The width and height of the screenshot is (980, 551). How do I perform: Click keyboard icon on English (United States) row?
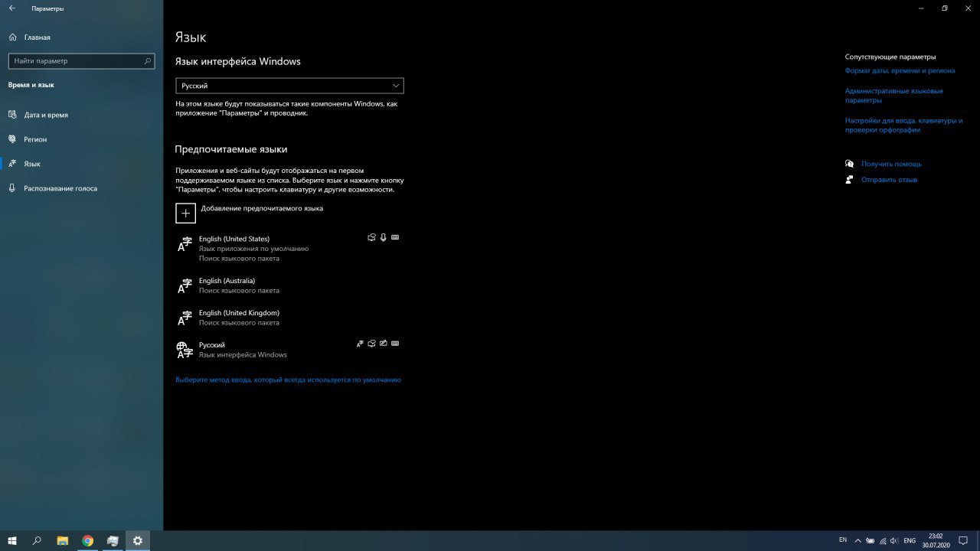click(395, 237)
